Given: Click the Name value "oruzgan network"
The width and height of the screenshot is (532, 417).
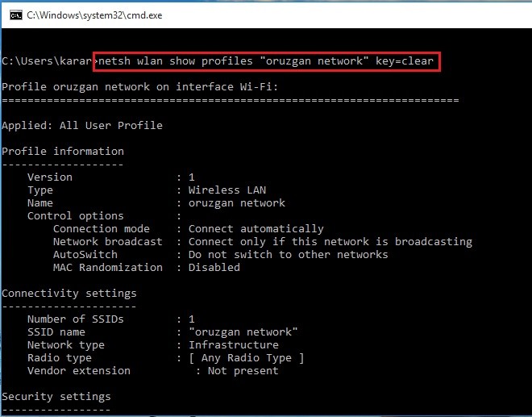Looking at the screenshot, I should click(236, 202).
